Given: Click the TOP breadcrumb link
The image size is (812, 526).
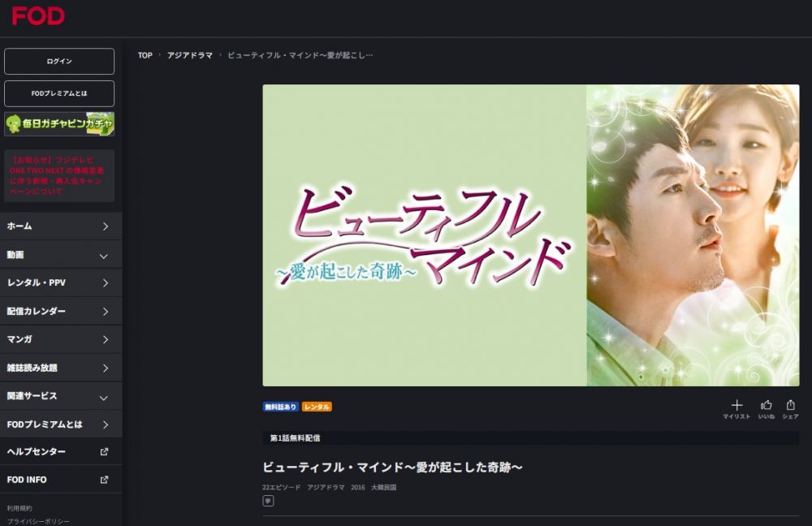Looking at the screenshot, I should (145, 55).
